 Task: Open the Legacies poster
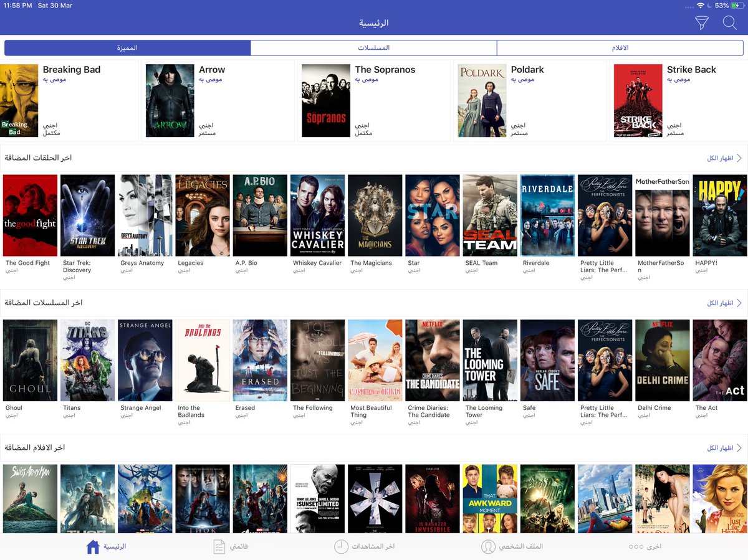pyautogui.click(x=203, y=216)
